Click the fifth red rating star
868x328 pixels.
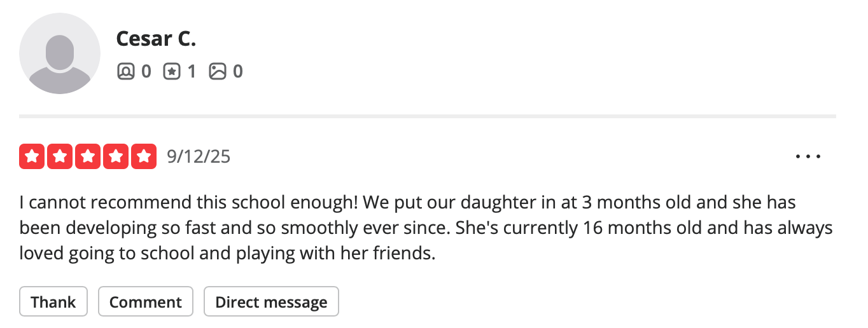(144, 156)
